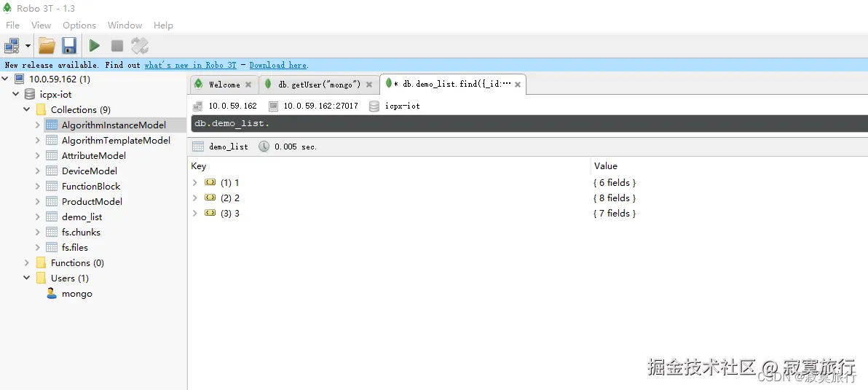Image resolution: width=868 pixels, height=390 pixels.
Task: Click into the db.demo_list. query editor
Action: pyautogui.click(x=529, y=123)
